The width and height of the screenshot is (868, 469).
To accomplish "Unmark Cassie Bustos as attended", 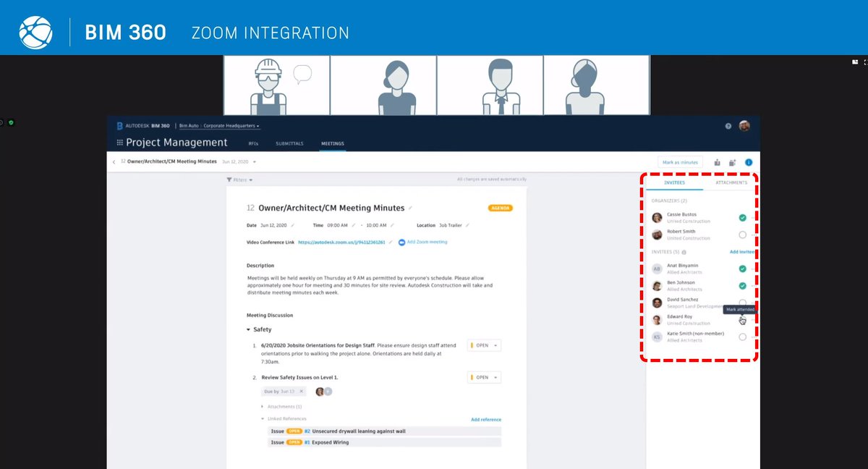I will (x=742, y=218).
